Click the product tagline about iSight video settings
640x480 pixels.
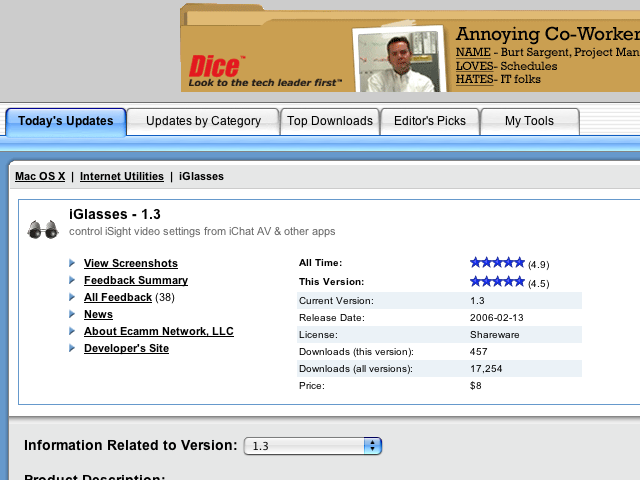tap(202, 231)
